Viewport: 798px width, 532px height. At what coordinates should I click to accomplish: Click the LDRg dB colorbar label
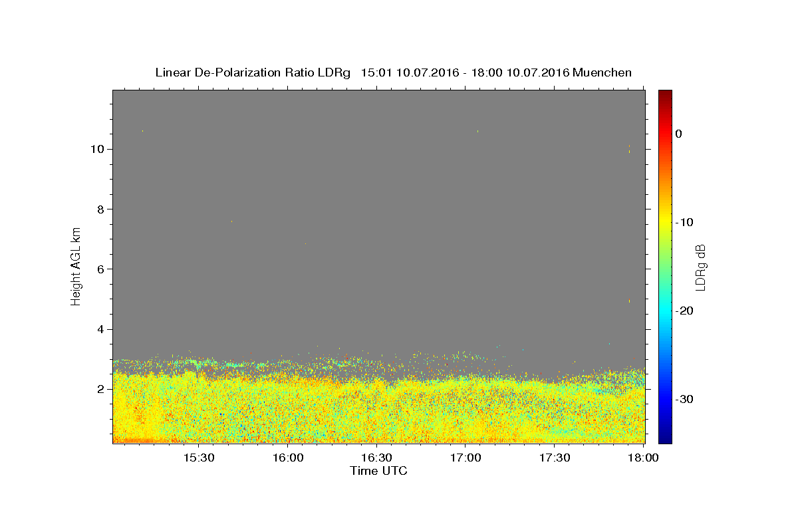700,267
